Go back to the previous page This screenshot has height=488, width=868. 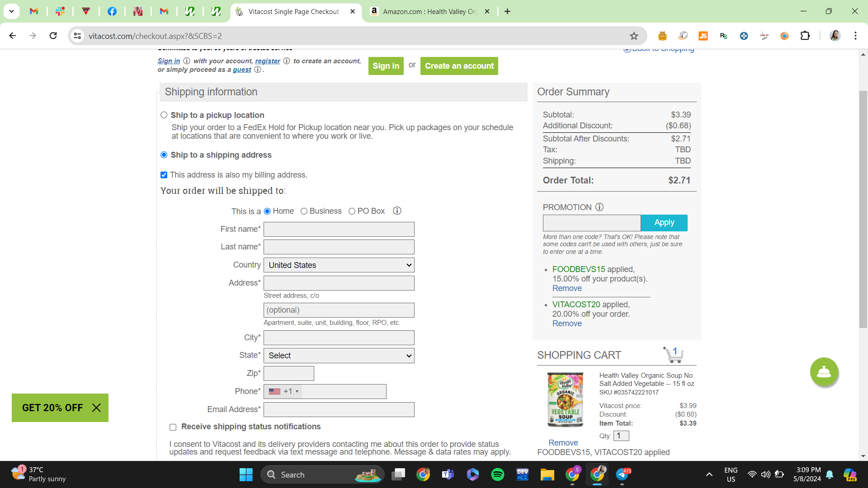[13, 36]
